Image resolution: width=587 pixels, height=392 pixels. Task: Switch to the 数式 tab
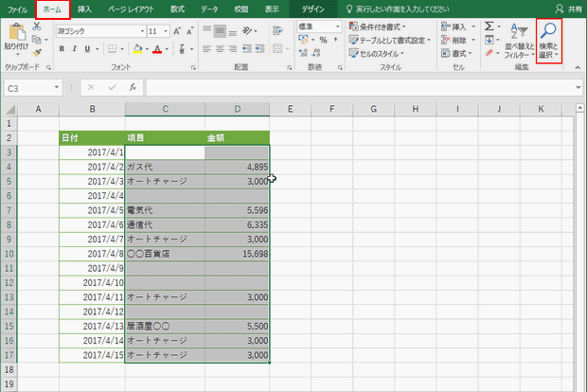pyautogui.click(x=177, y=9)
